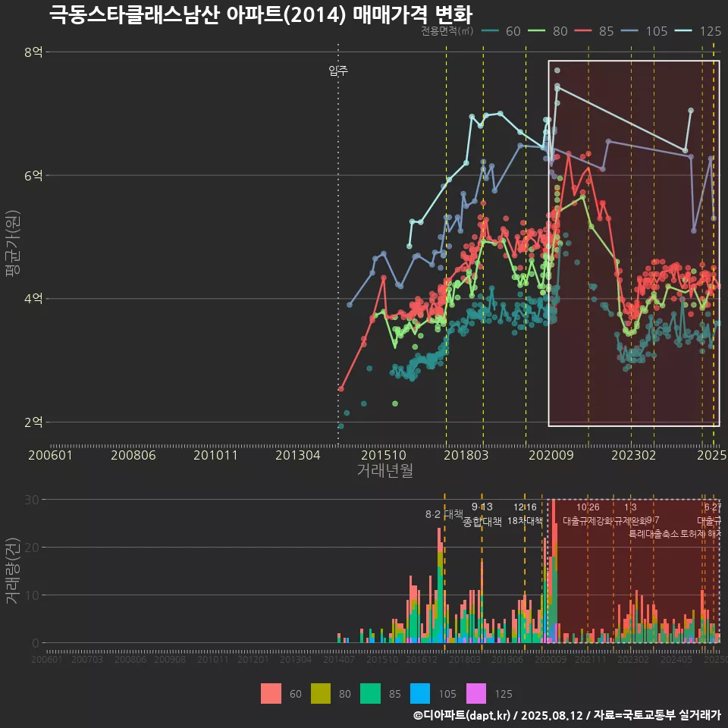Click the 8·2 대책 policy marker label
Viewport: 728px width, 728px height.
click(444, 514)
